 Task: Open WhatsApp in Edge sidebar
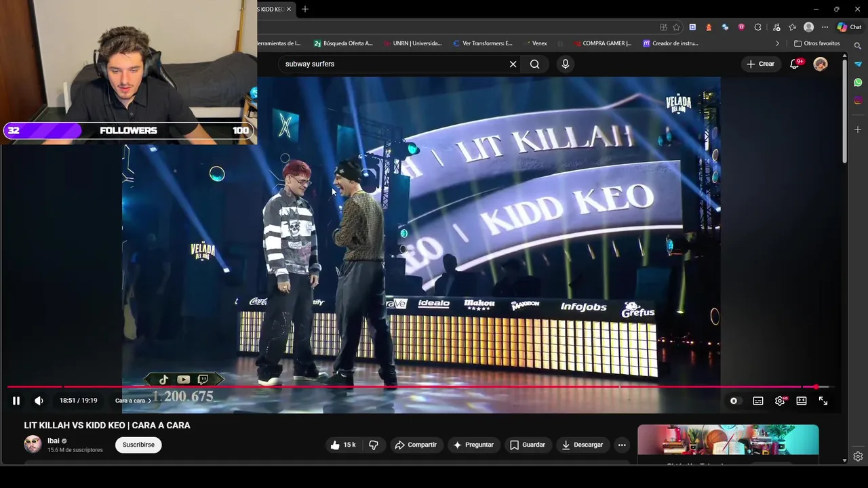858,82
